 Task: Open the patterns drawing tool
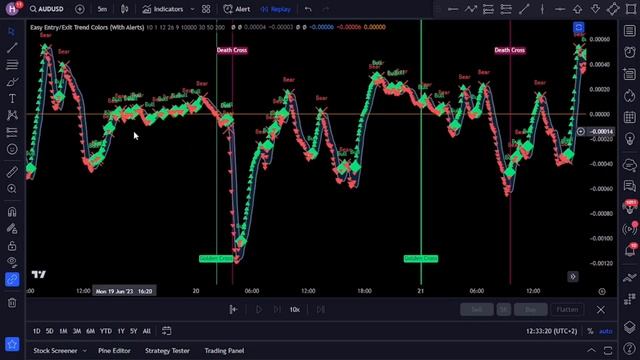[12, 115]
